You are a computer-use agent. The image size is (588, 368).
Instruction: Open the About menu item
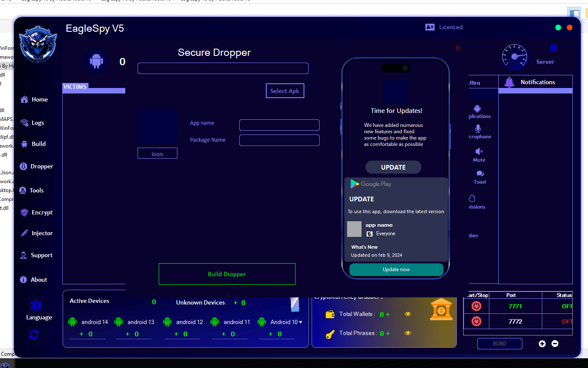[x=33, y=280]
